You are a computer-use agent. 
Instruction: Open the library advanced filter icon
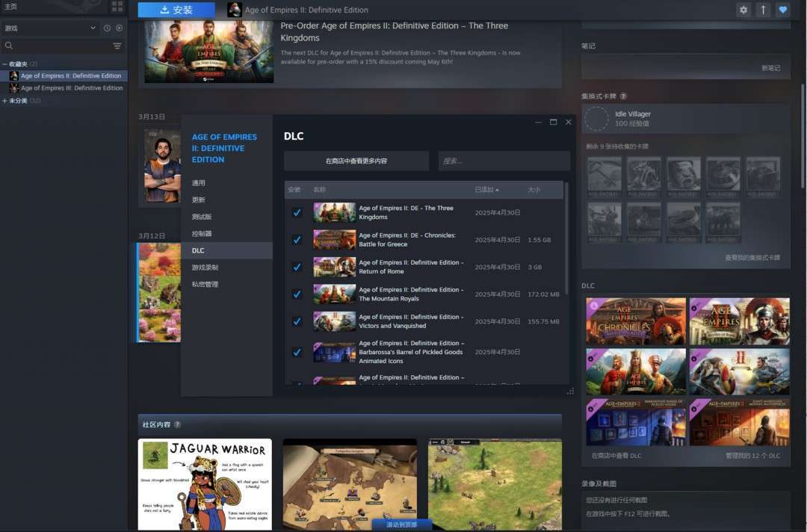(117, 46)
